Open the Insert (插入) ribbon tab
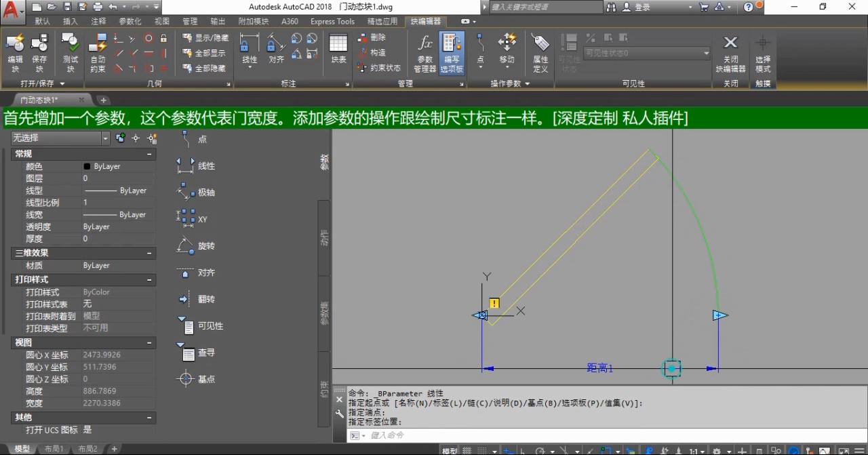 71,21
